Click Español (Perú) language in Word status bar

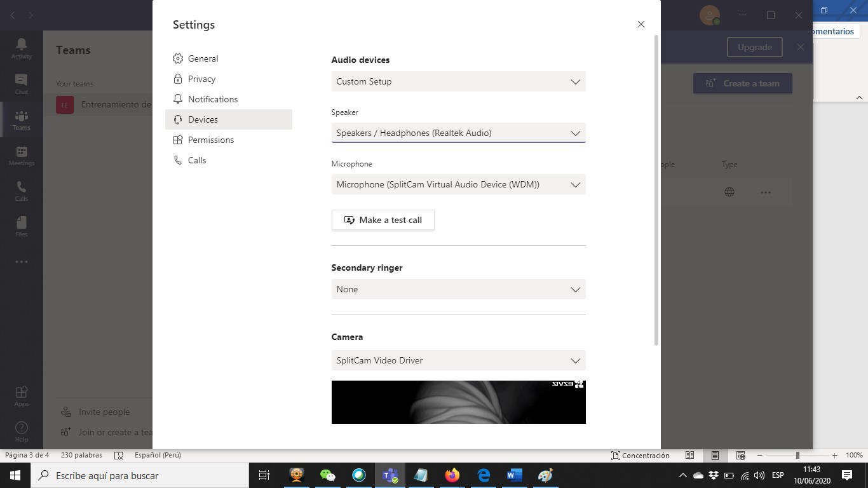158,455
